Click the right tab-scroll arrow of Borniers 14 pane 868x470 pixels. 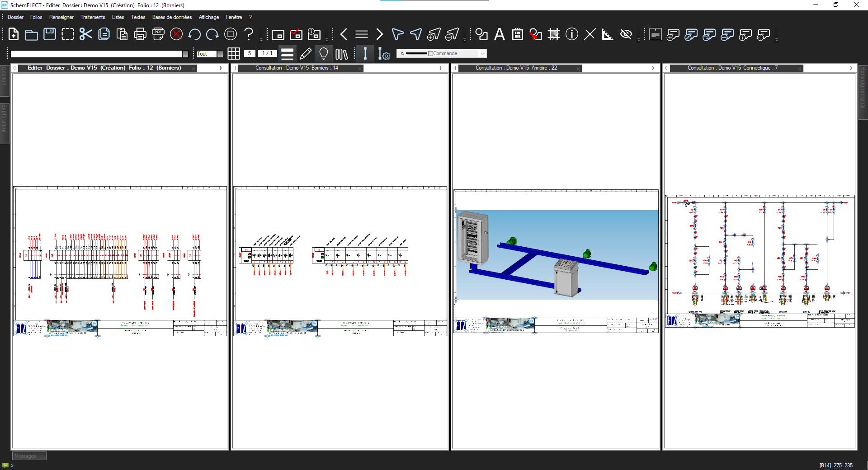tap(441, 68)
